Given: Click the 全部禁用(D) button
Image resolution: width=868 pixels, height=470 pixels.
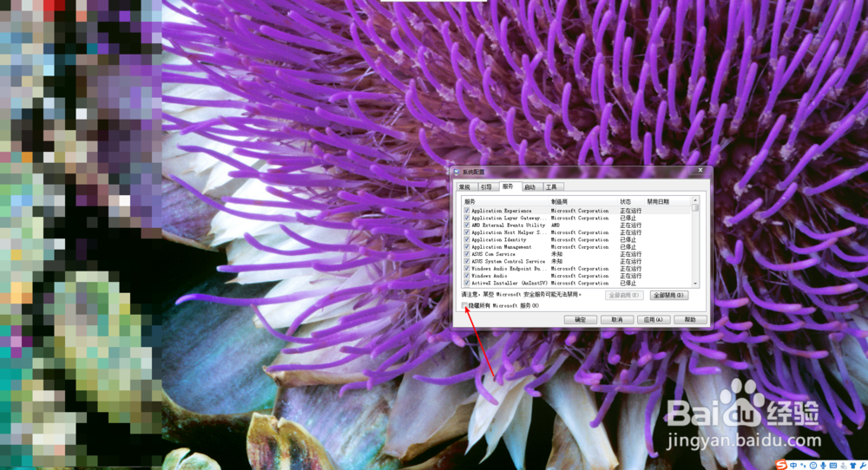Looking at the screenshot, I should coord(668,296).
